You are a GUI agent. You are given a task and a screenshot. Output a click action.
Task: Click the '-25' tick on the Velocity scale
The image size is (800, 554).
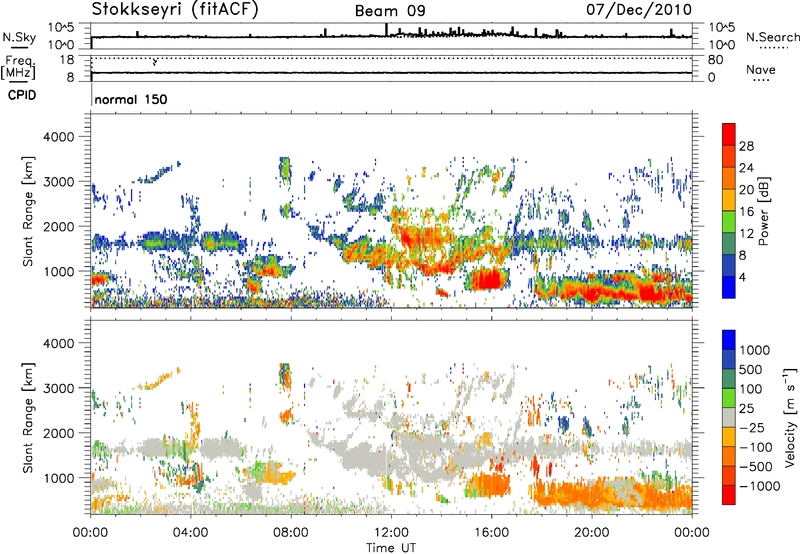click(x=753, y=427)
